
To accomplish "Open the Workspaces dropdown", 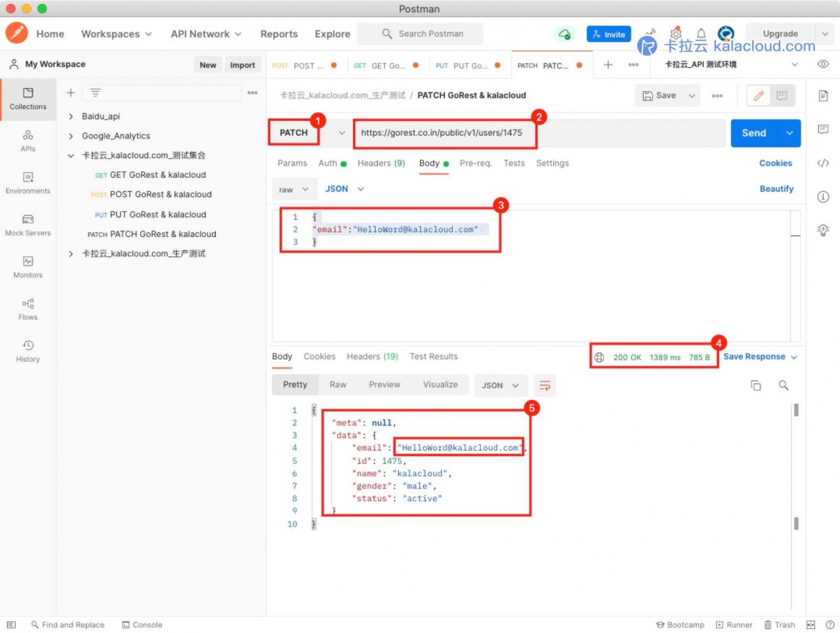I will [x=116, y=34].
